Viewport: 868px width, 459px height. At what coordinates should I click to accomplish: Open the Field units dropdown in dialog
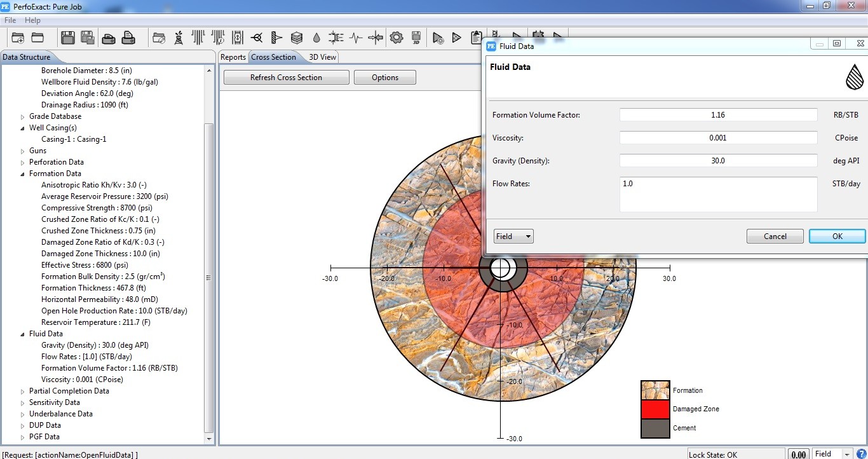(x=513, y=236)
